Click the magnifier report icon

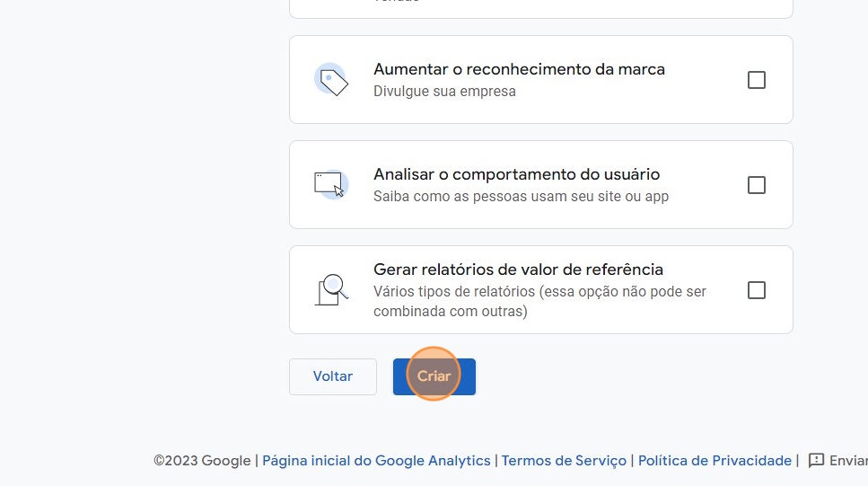(x=331, y=289)
